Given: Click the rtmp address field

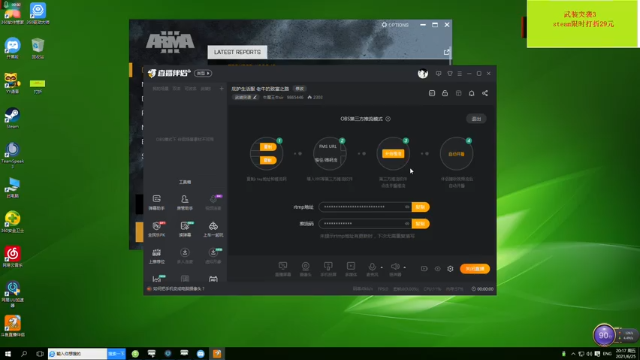Looking at the screenshot, I should click(365, 207).
